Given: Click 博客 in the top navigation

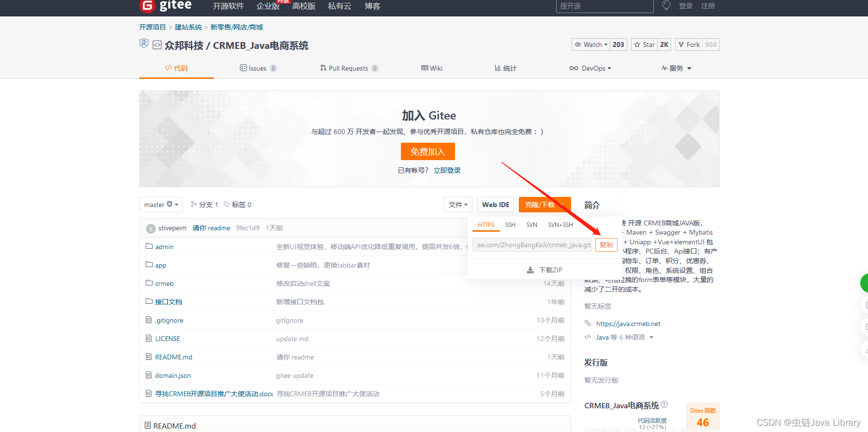Looking at the screenshot, I should [x=372, y=6].
